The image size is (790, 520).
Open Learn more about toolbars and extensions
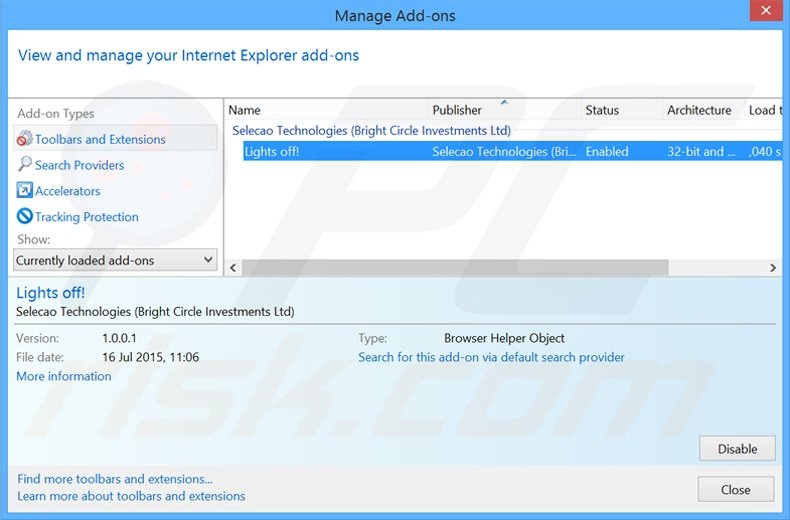[131, 496]
